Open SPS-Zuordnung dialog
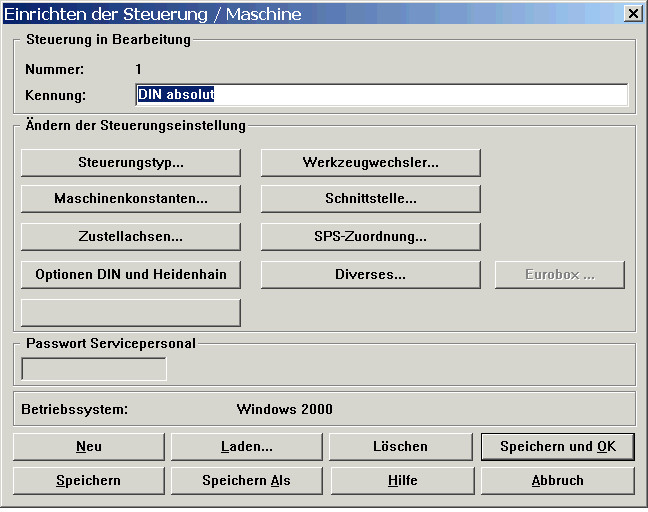 click(370, 237)
